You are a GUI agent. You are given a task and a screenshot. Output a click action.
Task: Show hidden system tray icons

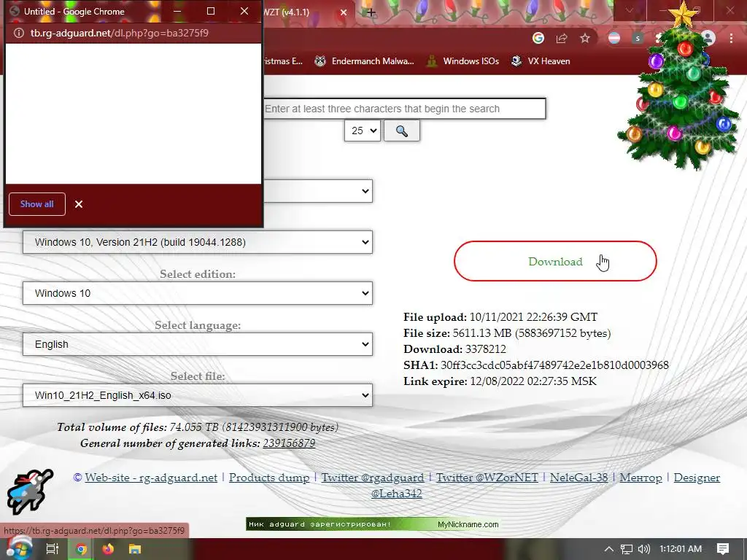pos(609,549)
